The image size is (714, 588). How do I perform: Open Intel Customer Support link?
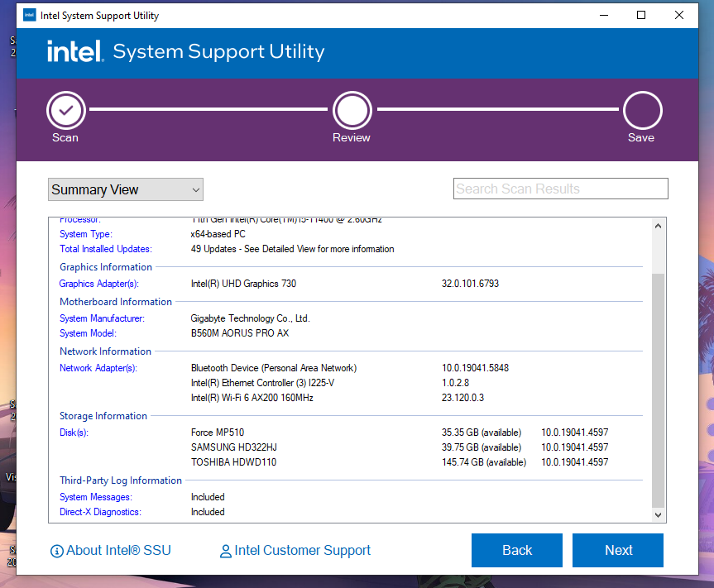click(302, 550)
